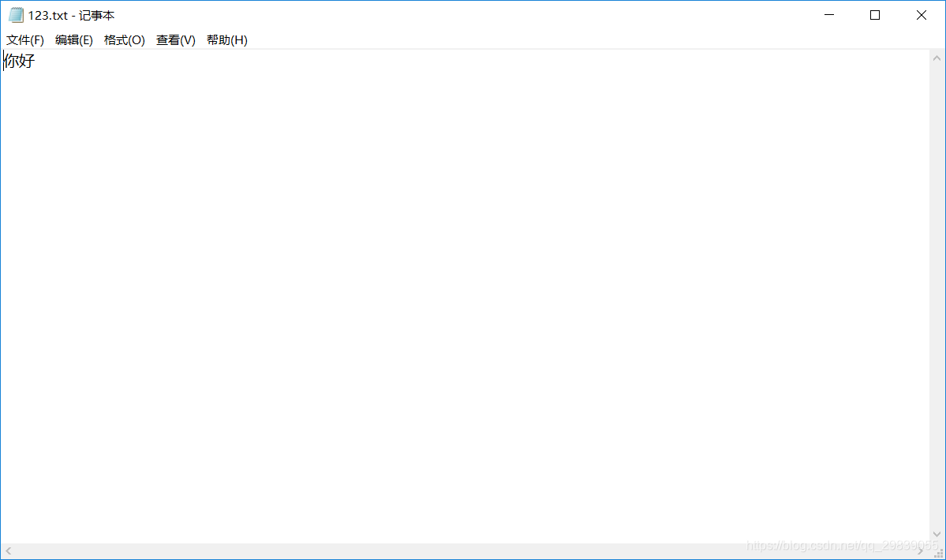Minimize the Notepad window
The image size is (946, 560).
(829, 15)
